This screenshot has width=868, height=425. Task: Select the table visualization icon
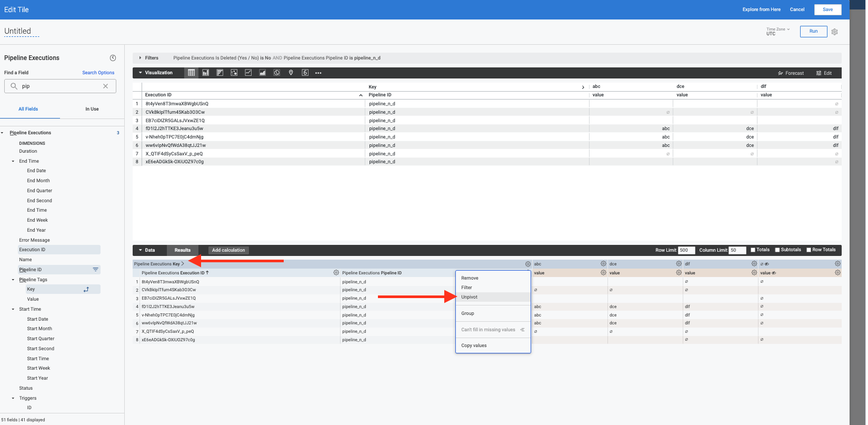click(192, 73)
